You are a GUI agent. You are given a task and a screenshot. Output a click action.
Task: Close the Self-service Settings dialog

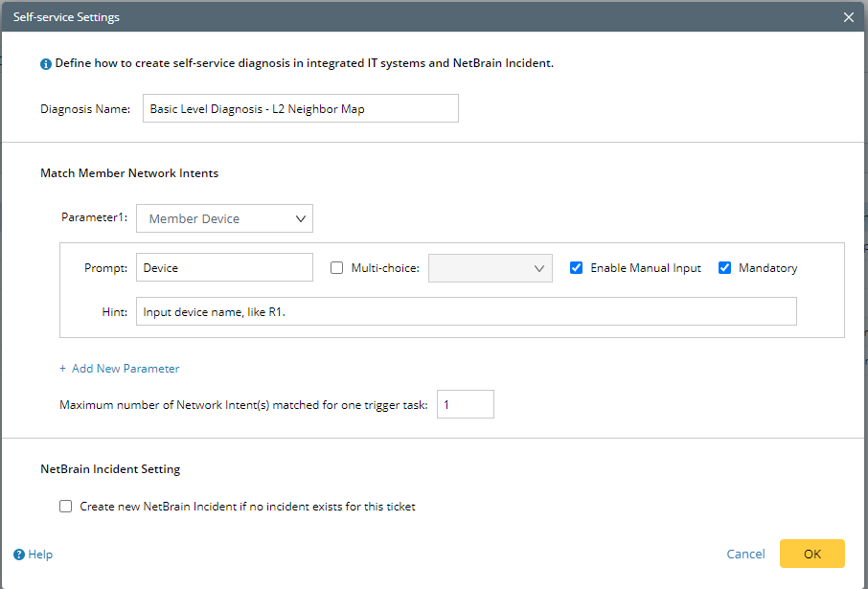[849, 17]
